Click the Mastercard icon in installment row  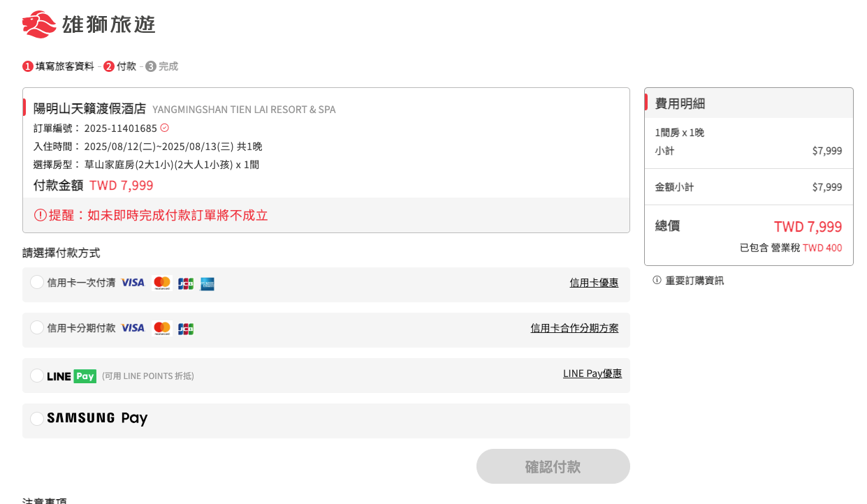(x=162, y=328)
